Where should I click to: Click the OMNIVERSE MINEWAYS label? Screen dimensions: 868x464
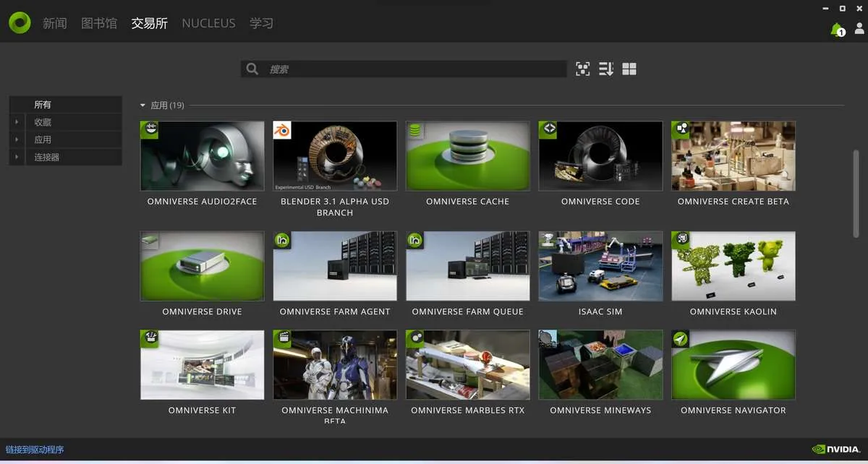pyautogui.click(x=600, y=411)
